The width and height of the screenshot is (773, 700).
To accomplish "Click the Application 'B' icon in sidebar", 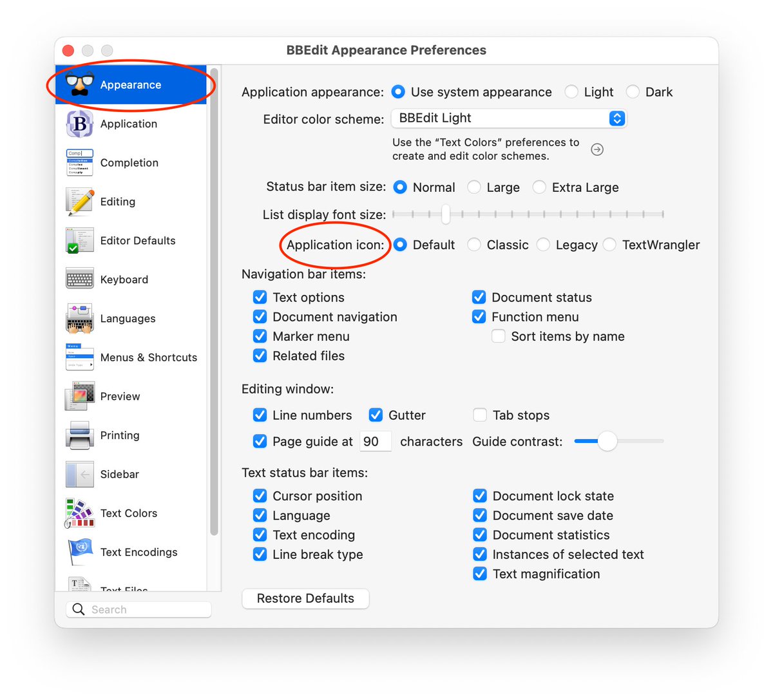I will point(80,124).
